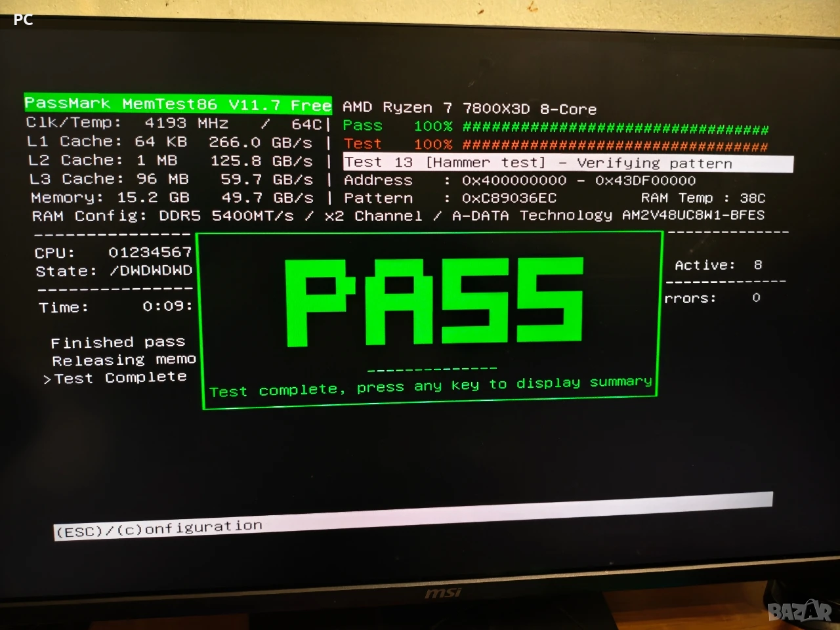Click the press any key to display summary message

tap(430, 387)
